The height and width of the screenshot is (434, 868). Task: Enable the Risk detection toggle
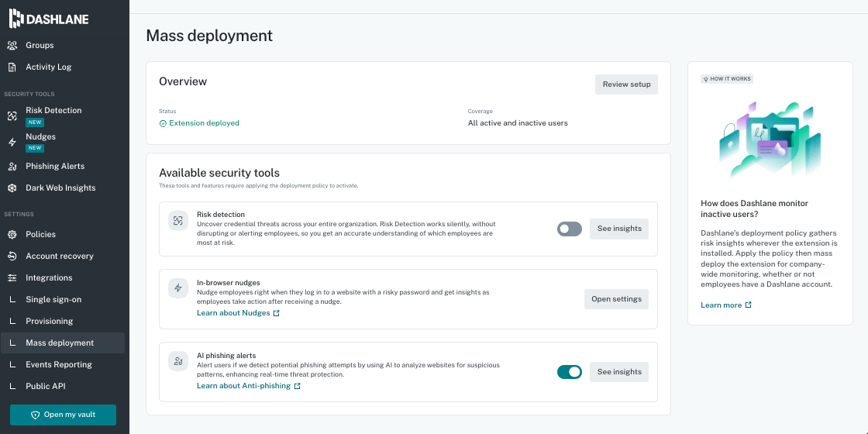point(570,229)
